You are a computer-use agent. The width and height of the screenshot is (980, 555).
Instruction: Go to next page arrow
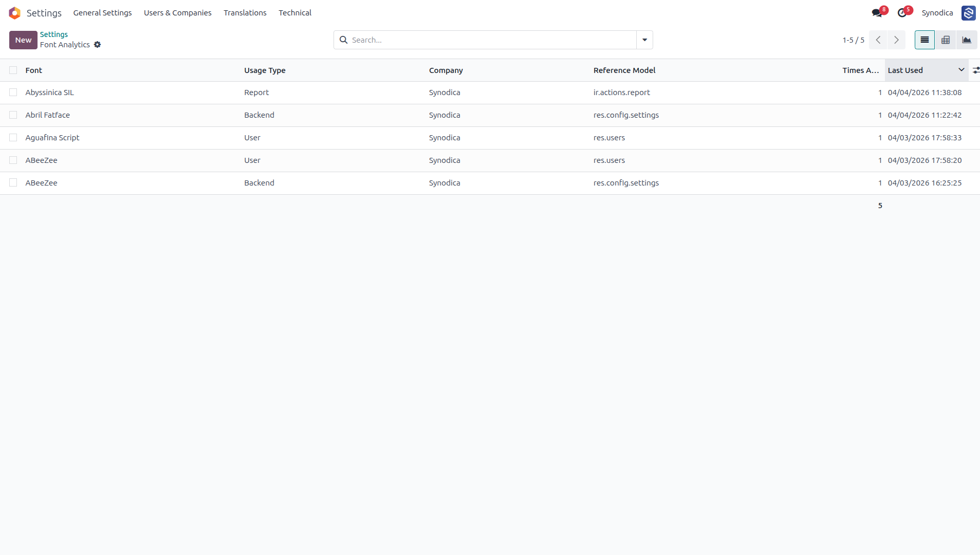(x=896, y=40)
